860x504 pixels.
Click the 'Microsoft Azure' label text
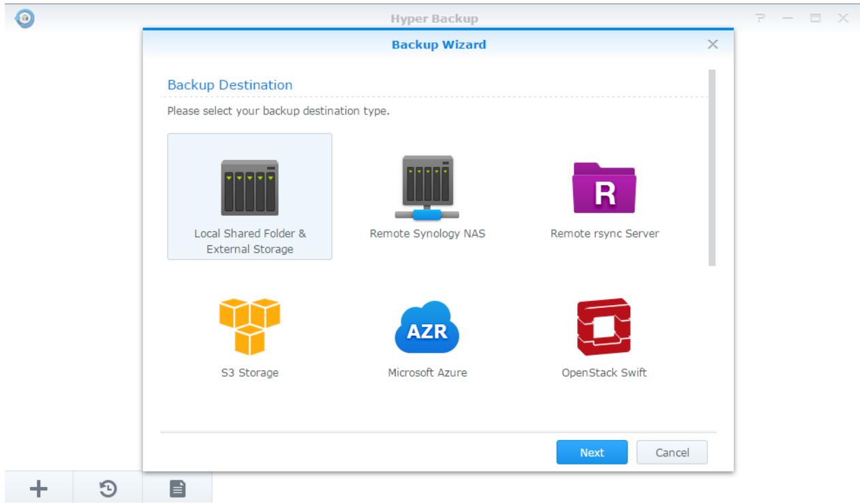427,373
